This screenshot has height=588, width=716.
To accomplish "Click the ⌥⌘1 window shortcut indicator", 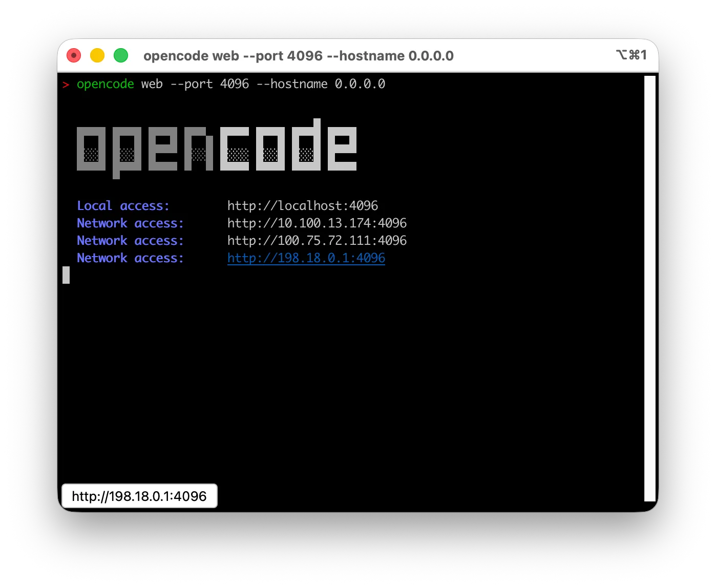I will (631, 55).
